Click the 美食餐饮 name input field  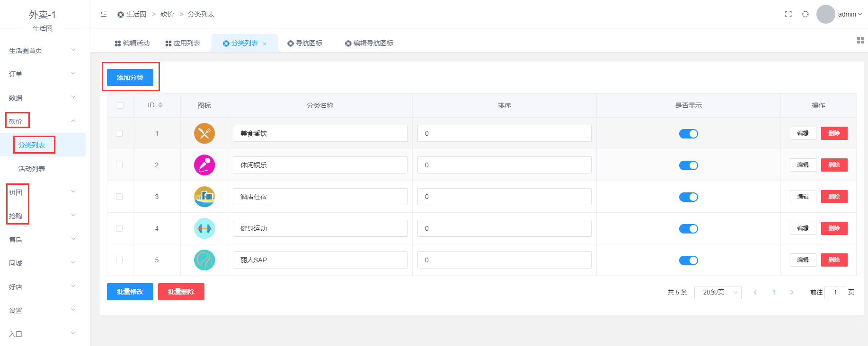tap(320, 133)
